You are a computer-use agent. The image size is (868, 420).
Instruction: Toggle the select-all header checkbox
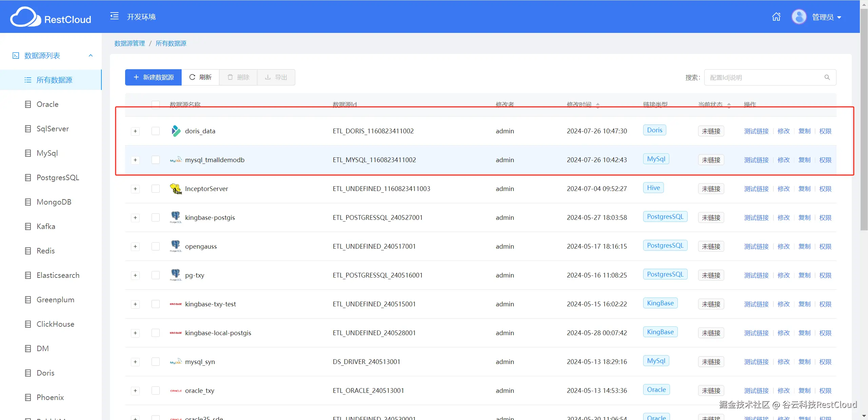pyautogui.click(x=156, y=104)
